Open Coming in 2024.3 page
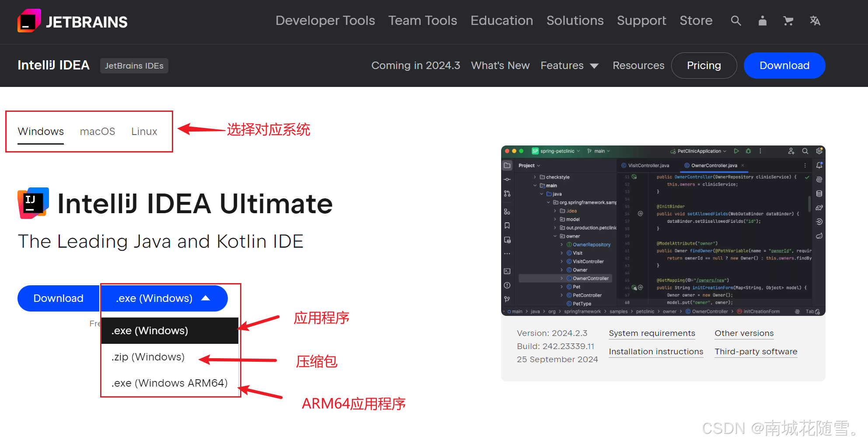 [x=415, y=66]
